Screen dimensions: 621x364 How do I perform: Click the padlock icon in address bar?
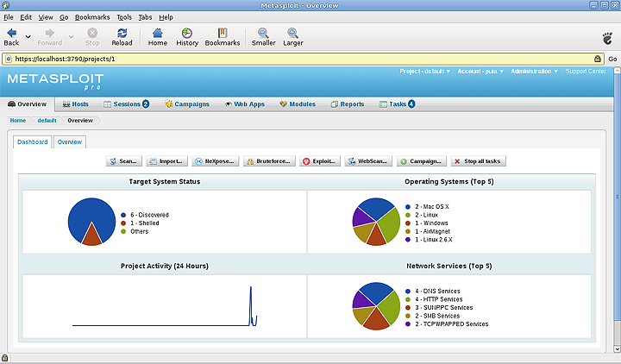click(597, 59)
